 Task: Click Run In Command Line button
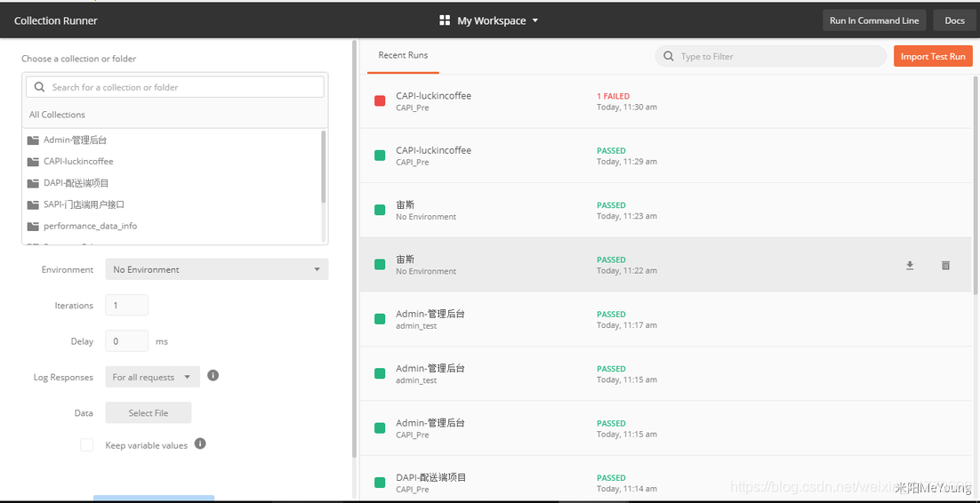(874, 20)
